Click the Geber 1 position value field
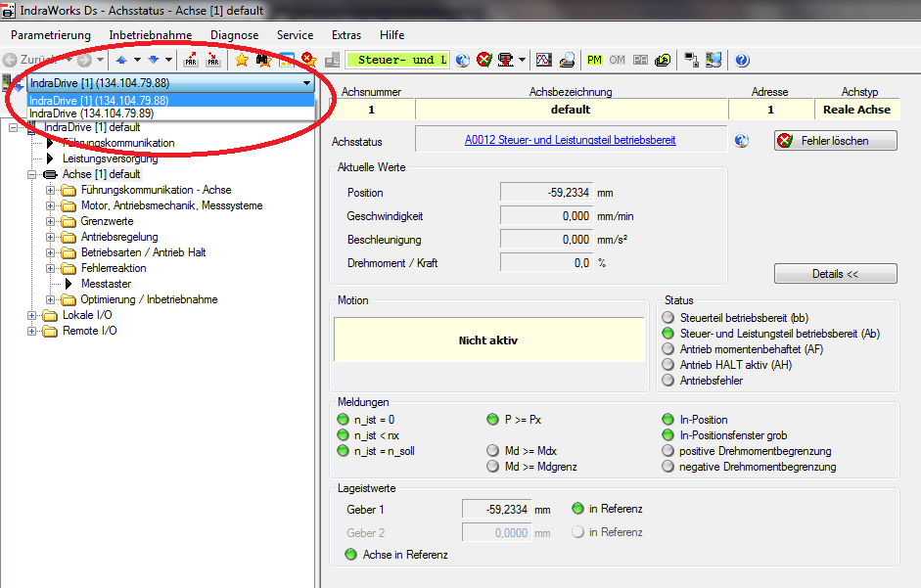 (x=496, y=510)
